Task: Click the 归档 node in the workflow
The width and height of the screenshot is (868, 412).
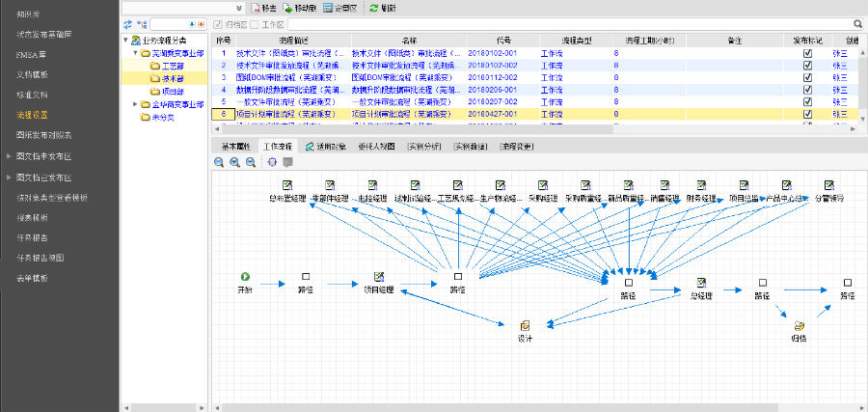Action: (x=799, y=326)
